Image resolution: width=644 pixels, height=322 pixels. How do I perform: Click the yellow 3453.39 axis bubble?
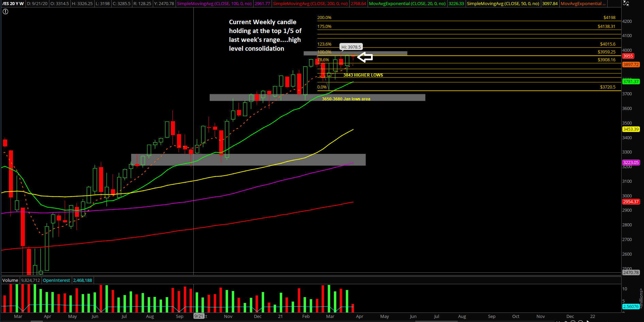click(x=631, y=129)
